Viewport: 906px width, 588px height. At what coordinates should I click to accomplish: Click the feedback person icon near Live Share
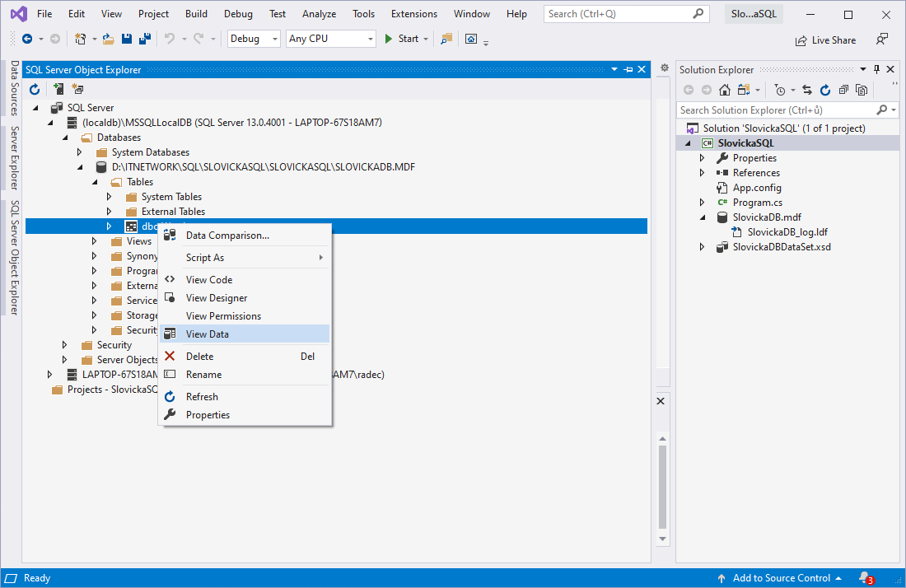click(882, 40)
